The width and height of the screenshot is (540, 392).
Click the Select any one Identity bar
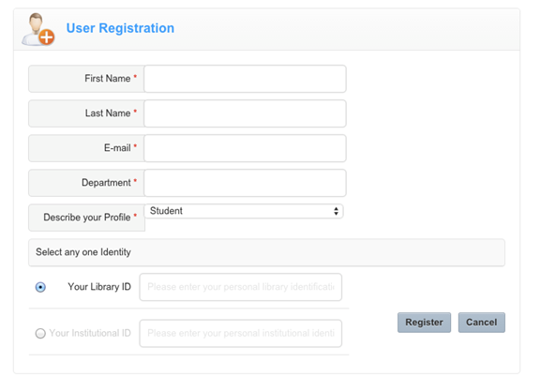point(266,252)
